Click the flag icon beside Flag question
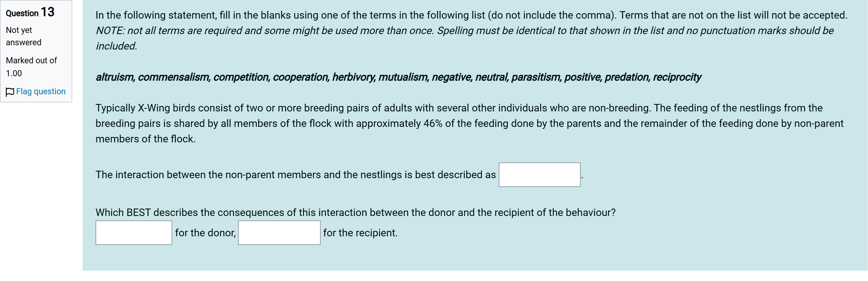This screenshot has height=281, width=868. pos(10,92)
